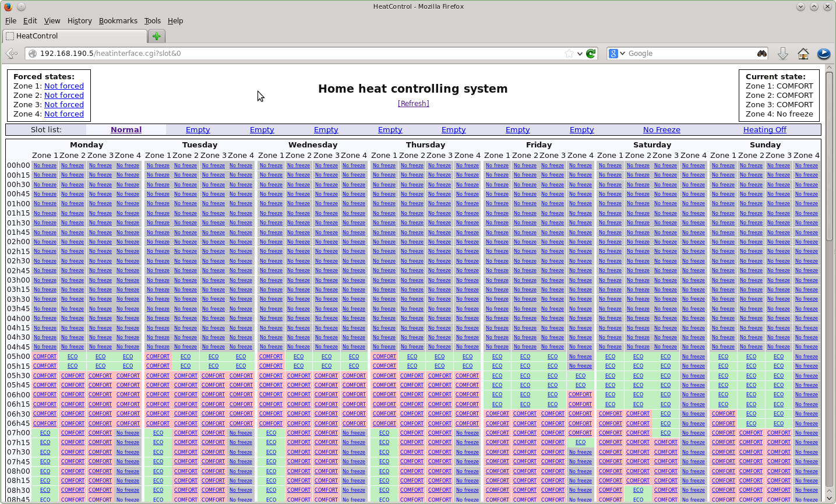Open a new tab with the plus icon

click(156, 36)
